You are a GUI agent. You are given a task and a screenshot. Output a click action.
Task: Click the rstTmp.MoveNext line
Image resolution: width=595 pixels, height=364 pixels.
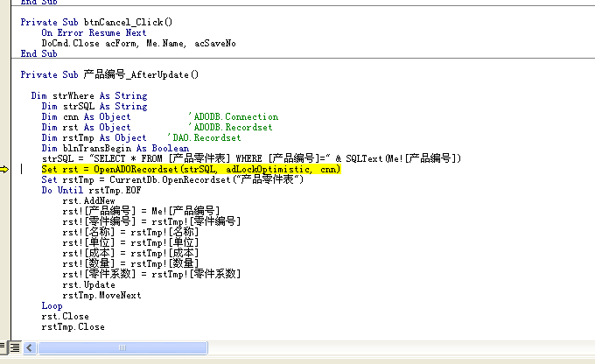[x=101, y=295]
